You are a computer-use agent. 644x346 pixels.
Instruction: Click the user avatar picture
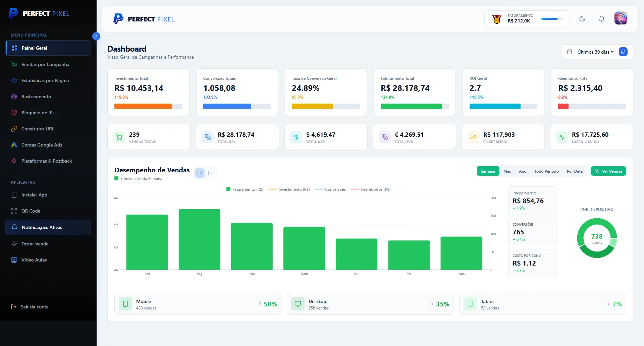coord(621,18)
